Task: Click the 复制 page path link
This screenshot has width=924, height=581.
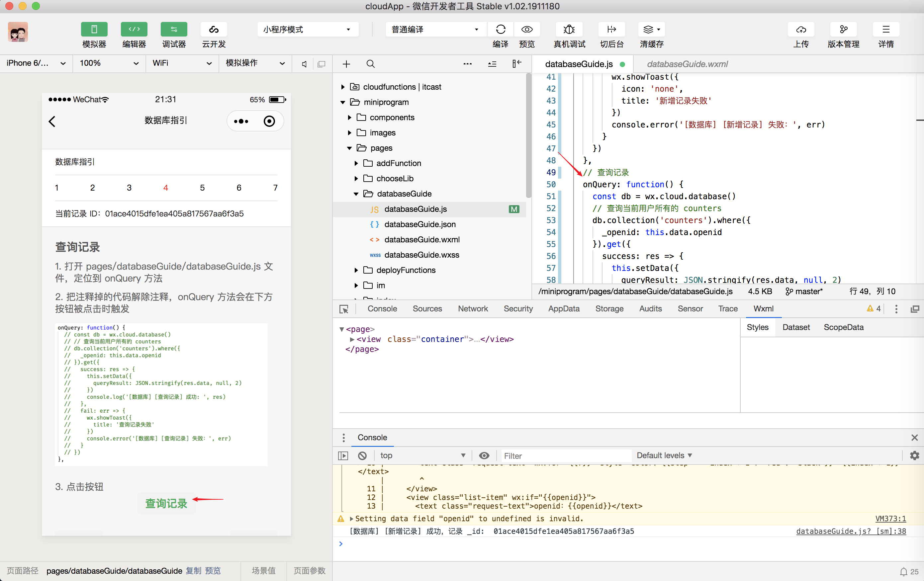Action: click(x=193, y=571)
